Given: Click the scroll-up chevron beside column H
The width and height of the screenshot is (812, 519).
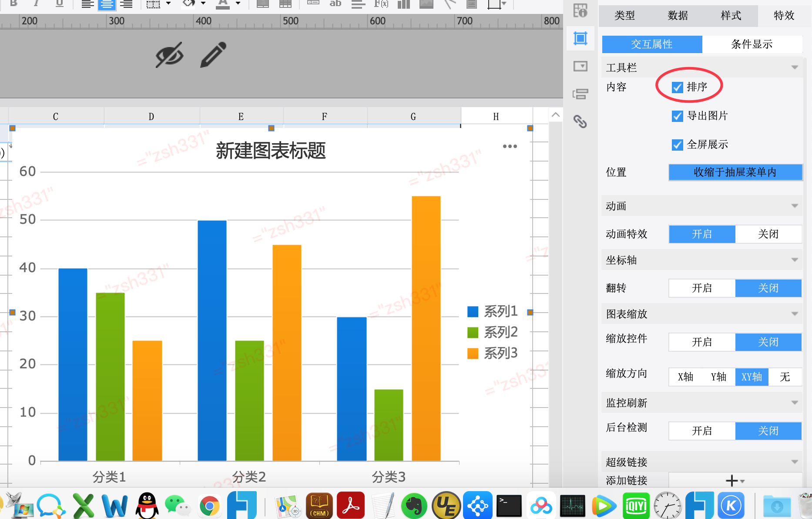Looking at the screenshot, I should click(556, 115).
